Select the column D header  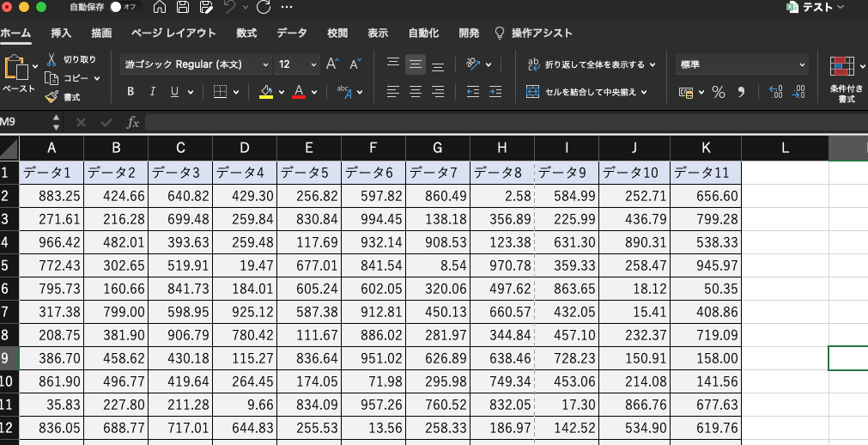(245, 148)
